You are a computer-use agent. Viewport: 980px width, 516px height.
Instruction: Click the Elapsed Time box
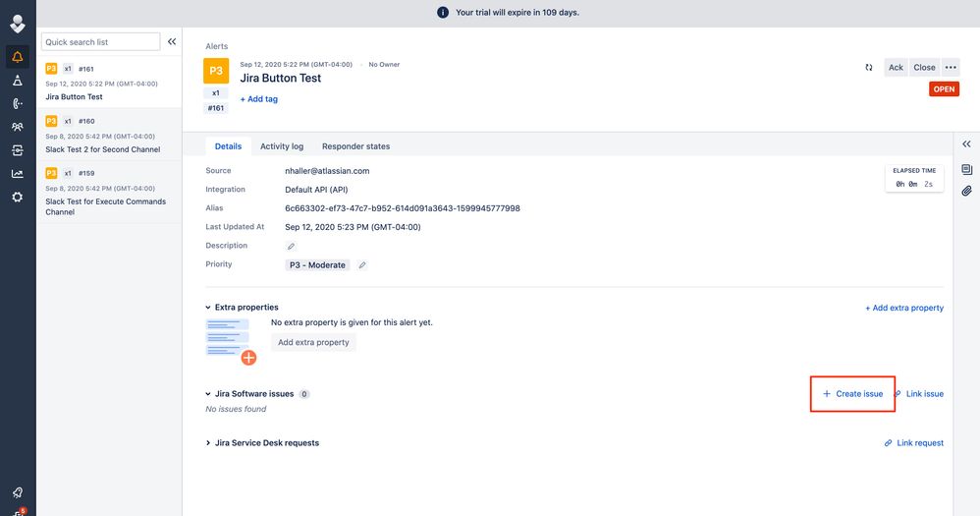click(914, 178)
